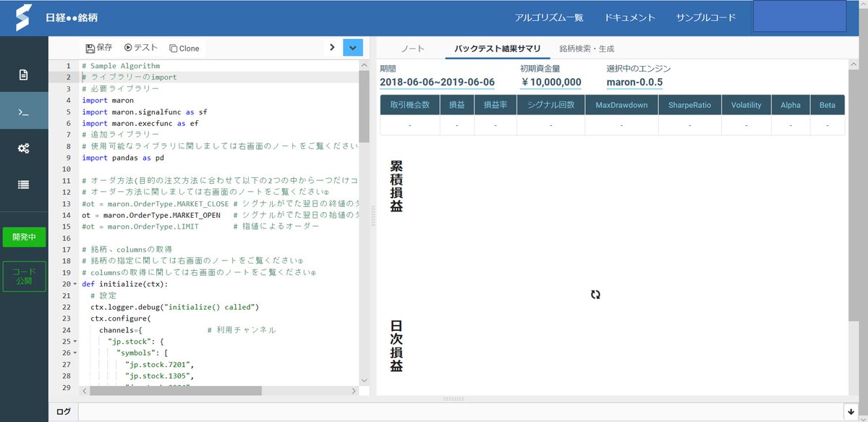
Task: Click the シグナル回数 column header
Action: [x=550, y=105]
